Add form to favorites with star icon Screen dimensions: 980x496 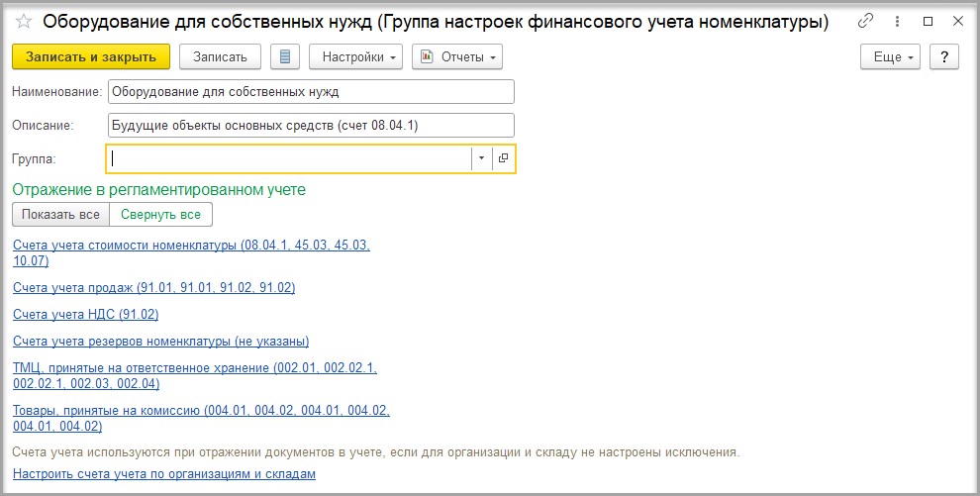tap(23, 22)
